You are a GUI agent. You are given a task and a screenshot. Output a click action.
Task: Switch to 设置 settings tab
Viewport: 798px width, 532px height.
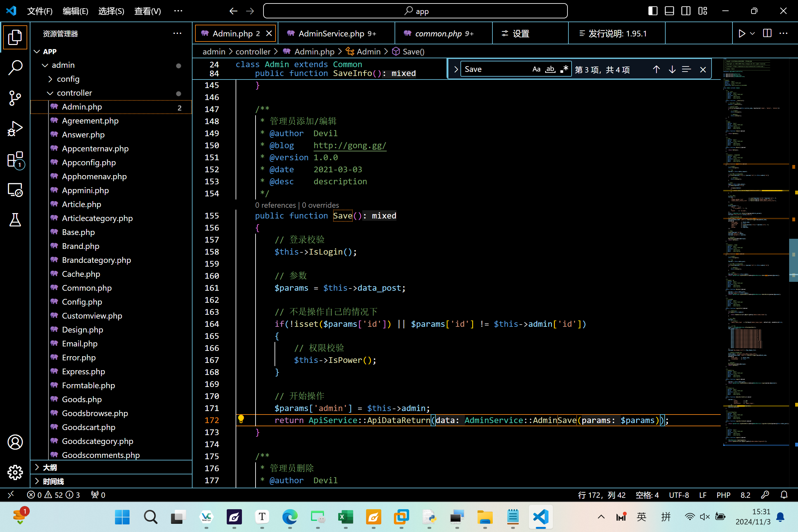[x=530, y=34]
